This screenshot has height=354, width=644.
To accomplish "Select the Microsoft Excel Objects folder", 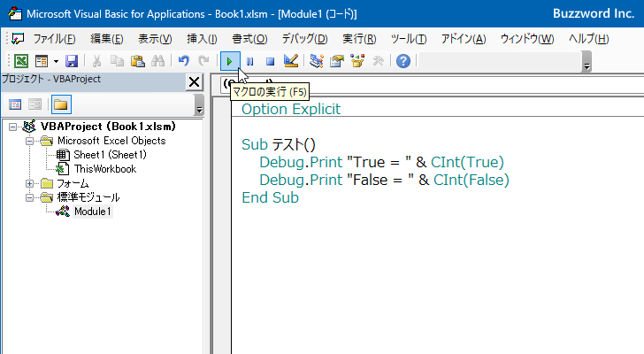I will (111, 141).
